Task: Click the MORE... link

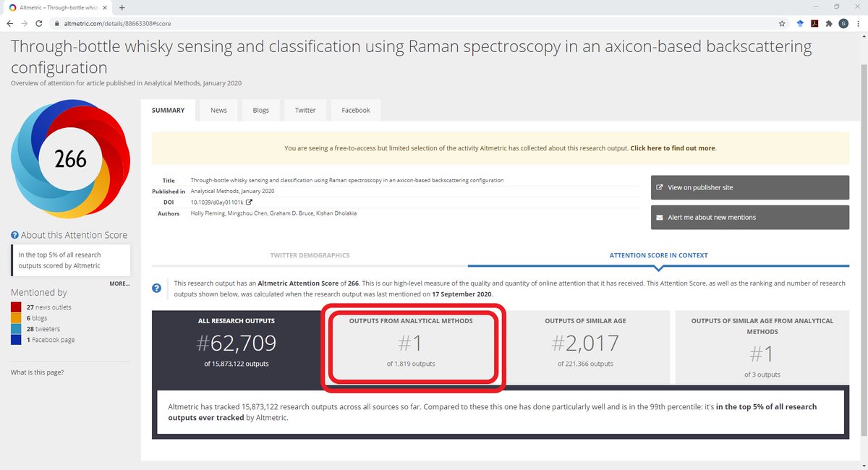Action: tap(119, 283)
